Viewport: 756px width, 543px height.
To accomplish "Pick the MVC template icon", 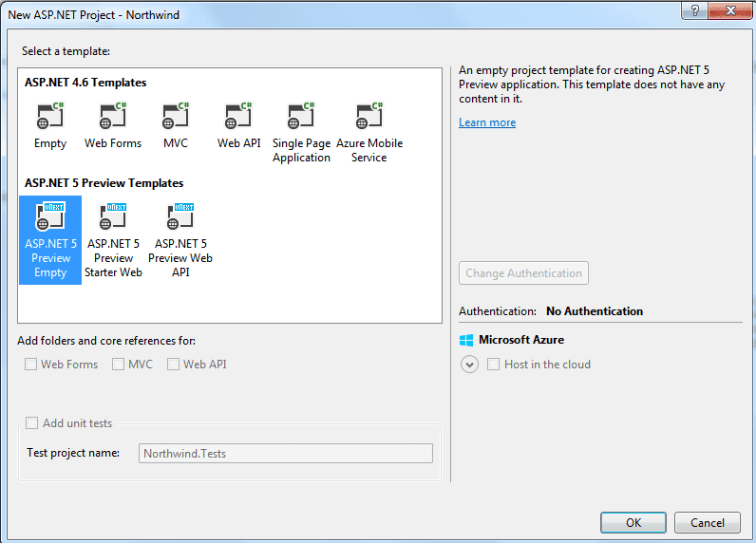I will (175, 118).
